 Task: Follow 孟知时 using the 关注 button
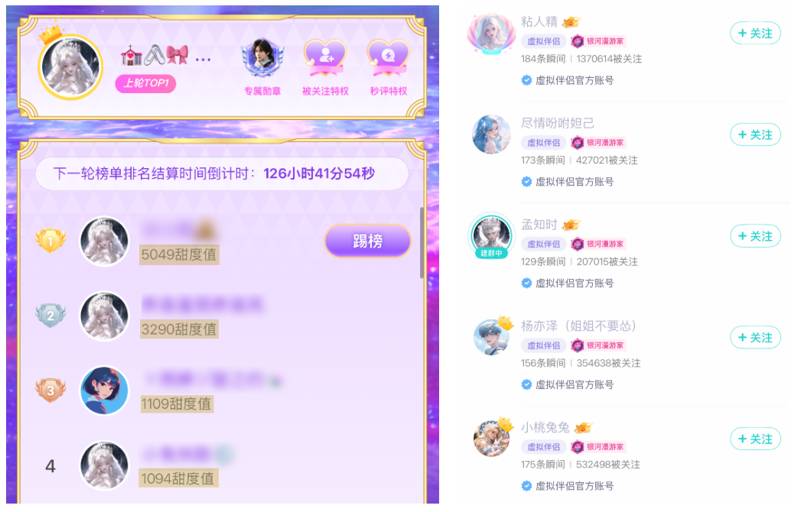tap(755, 236)
